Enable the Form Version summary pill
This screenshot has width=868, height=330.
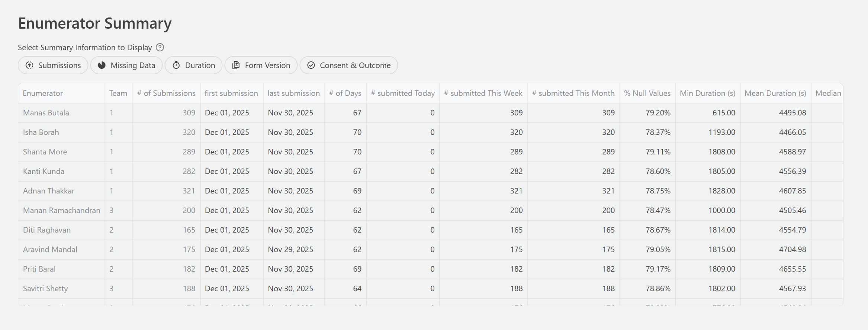point(261,65)
